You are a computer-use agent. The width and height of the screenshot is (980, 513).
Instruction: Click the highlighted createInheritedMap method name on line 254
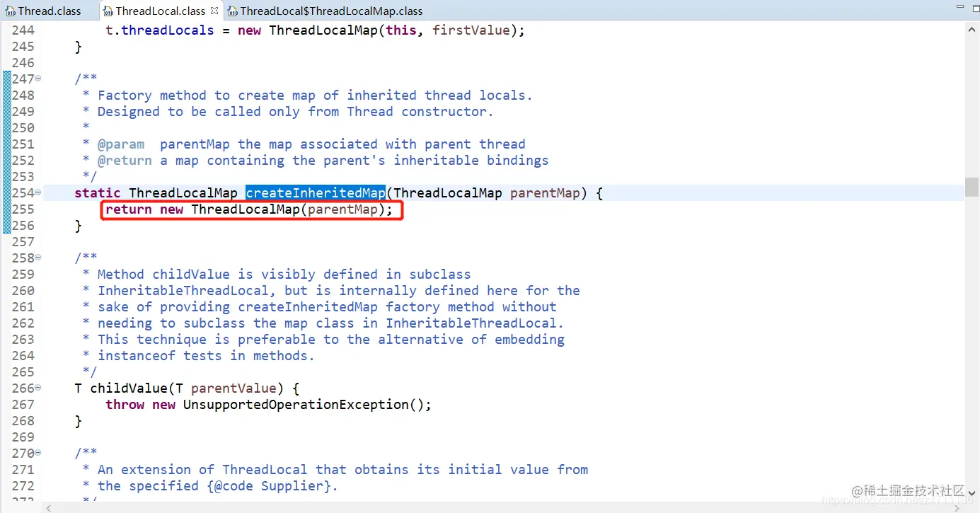point(316,192)
